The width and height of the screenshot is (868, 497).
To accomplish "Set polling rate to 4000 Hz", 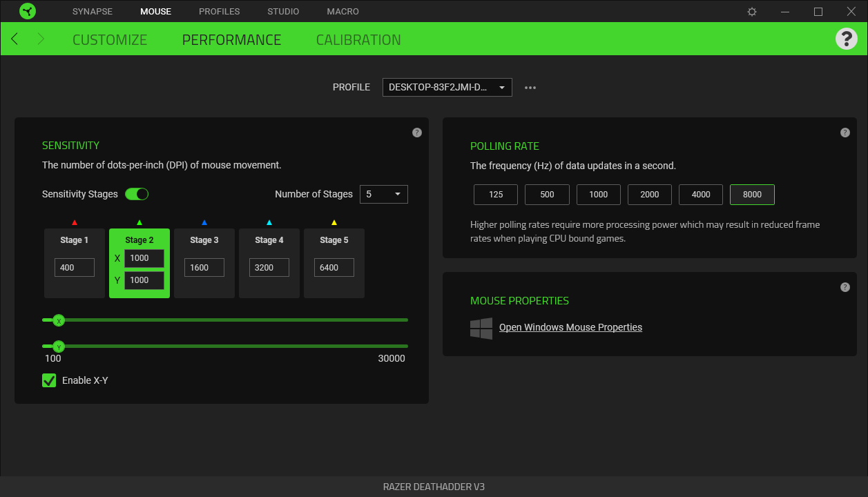I will (701, 195).
